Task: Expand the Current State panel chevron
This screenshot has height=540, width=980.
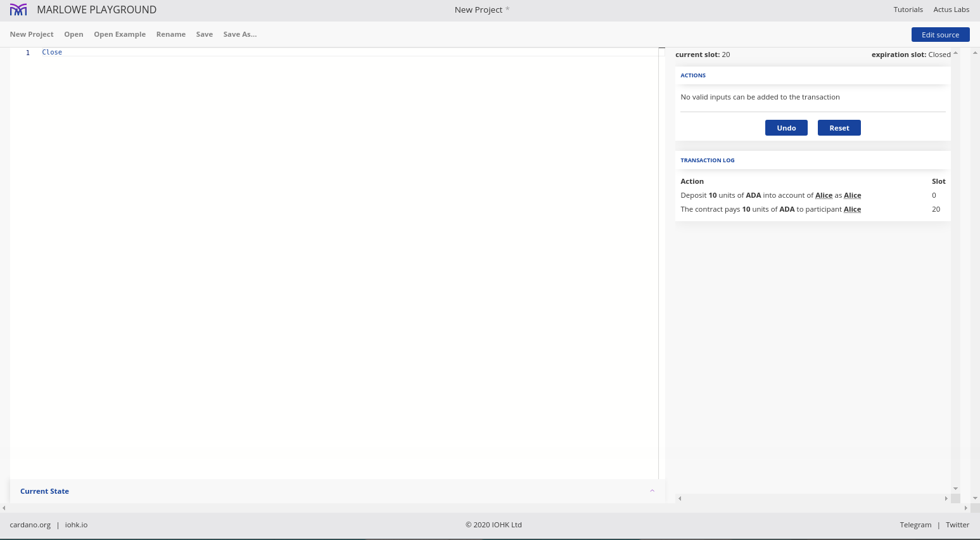Action: pos(652,491)
